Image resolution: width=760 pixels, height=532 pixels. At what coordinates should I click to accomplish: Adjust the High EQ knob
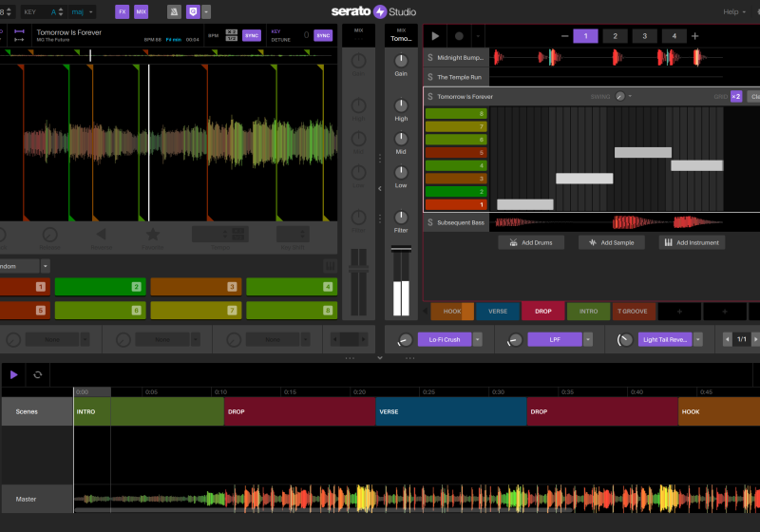[x=401, y=105]
